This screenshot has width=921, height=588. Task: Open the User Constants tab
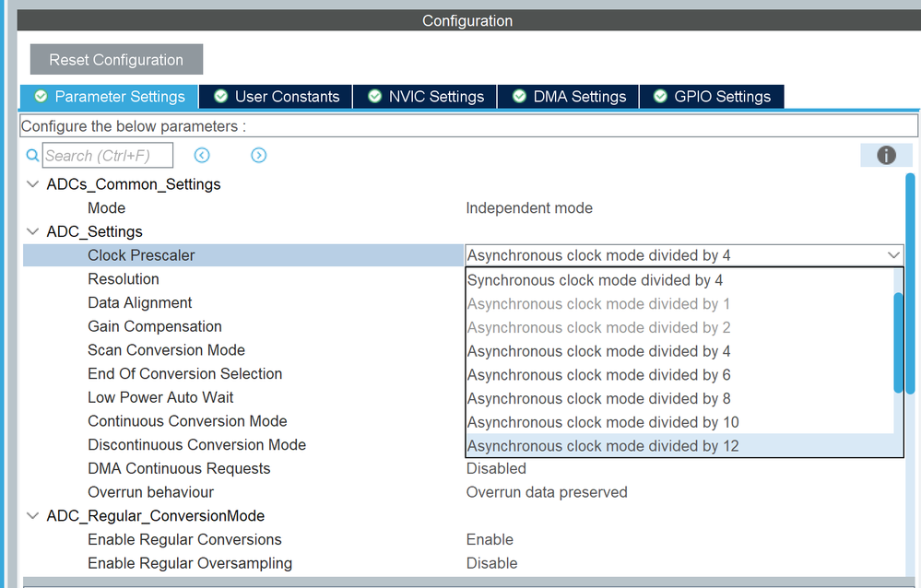point(276,97)
